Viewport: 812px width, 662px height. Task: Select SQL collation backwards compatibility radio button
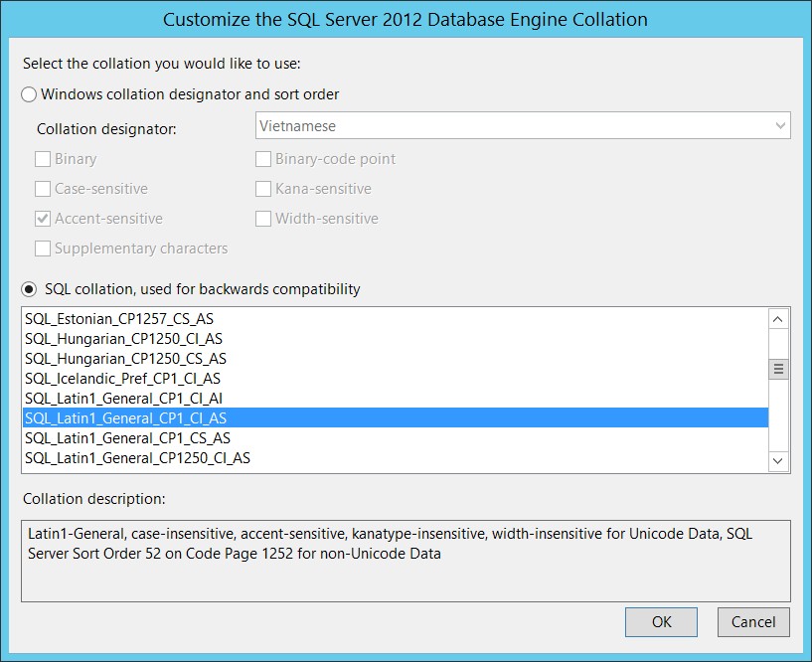point(29,289)
